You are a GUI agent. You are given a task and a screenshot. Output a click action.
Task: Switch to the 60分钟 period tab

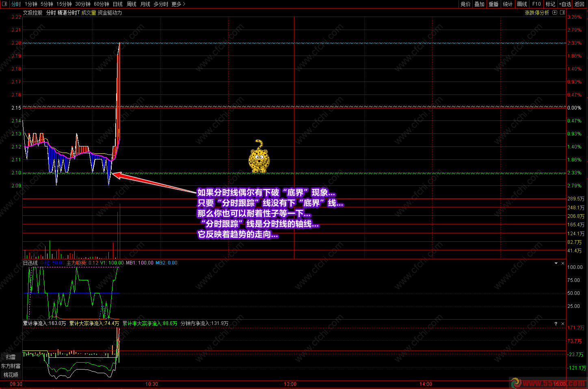102,4
